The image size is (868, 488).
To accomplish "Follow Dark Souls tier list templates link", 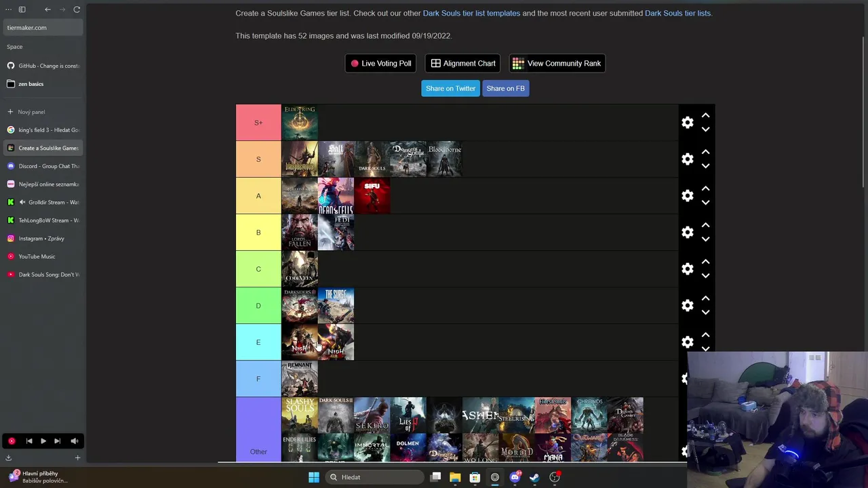I will (471, 13).
